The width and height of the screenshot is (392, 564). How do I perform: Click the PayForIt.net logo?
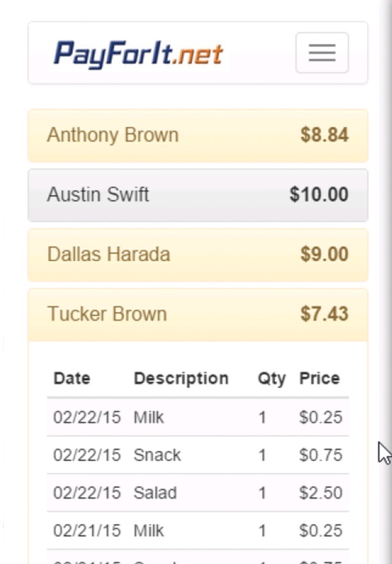click(138, 53)
